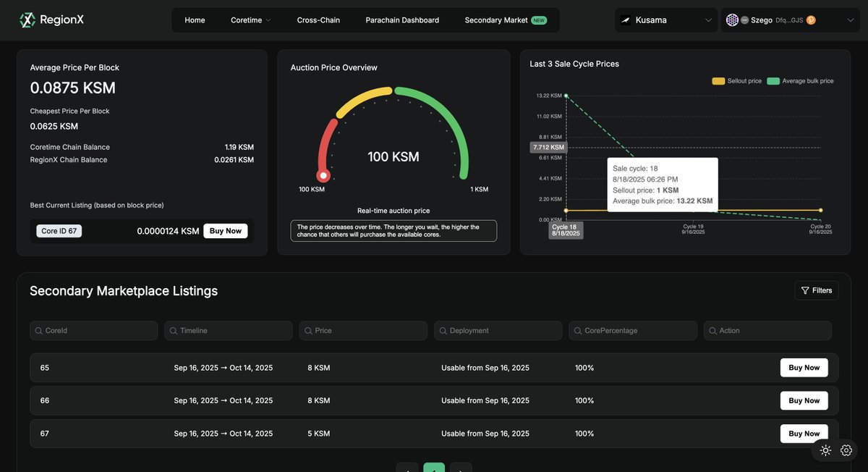Click the search icon in Deployment field

[443, 331]
